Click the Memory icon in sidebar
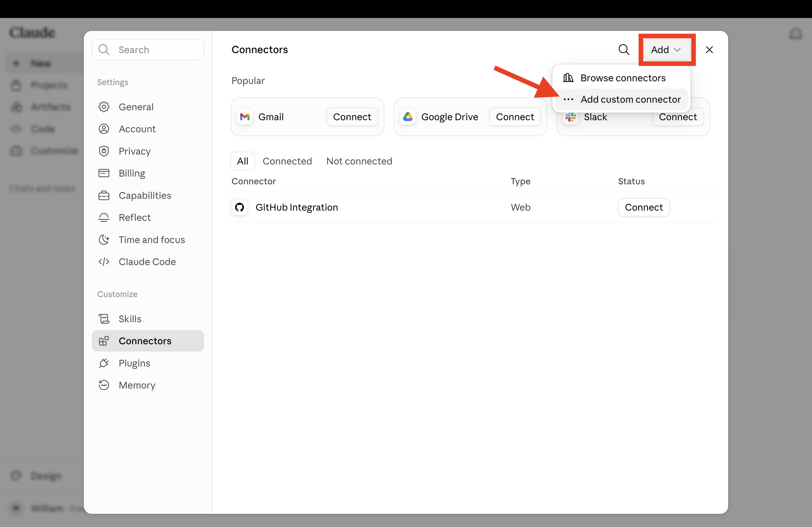812x527 pixels. tap(104, 385)
